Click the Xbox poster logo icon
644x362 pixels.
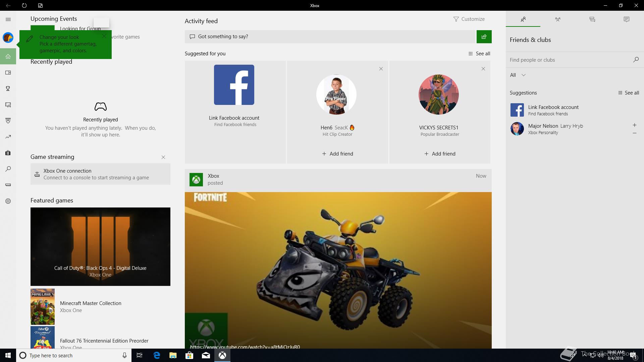(196, 180)
